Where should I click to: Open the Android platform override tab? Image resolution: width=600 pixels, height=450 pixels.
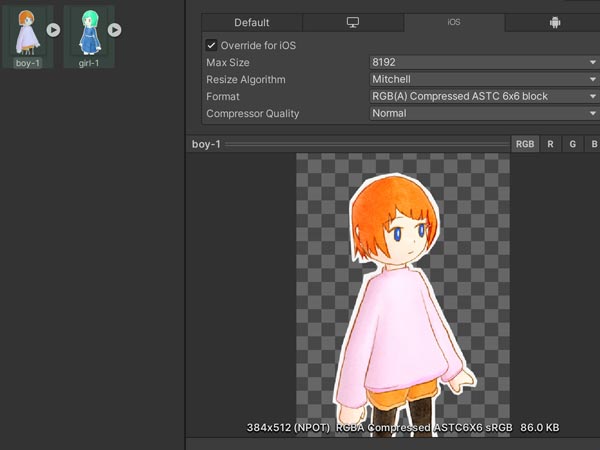pyautogui.click(x=555, y=23)
